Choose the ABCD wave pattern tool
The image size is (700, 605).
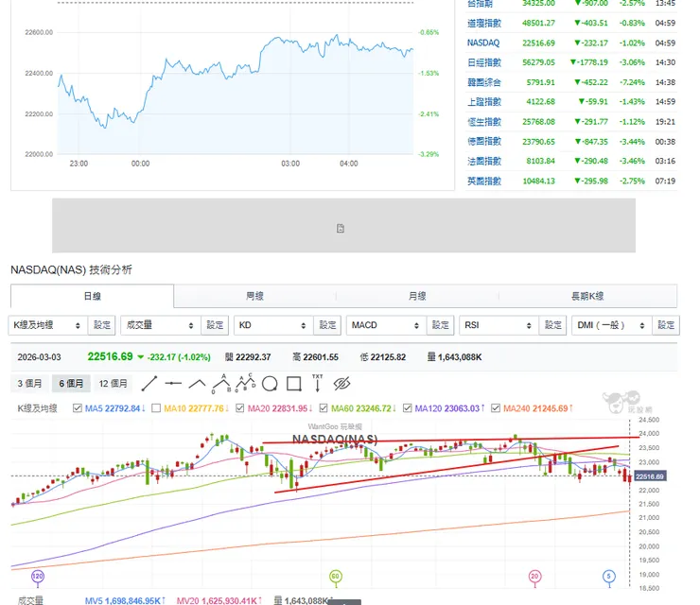(x=244, y=383)
